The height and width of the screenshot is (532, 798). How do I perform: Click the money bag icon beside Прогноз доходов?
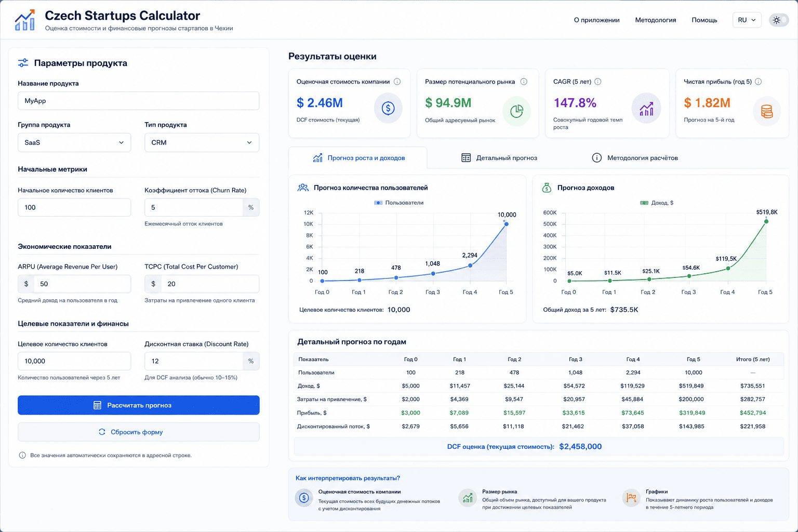coord(547,188)
